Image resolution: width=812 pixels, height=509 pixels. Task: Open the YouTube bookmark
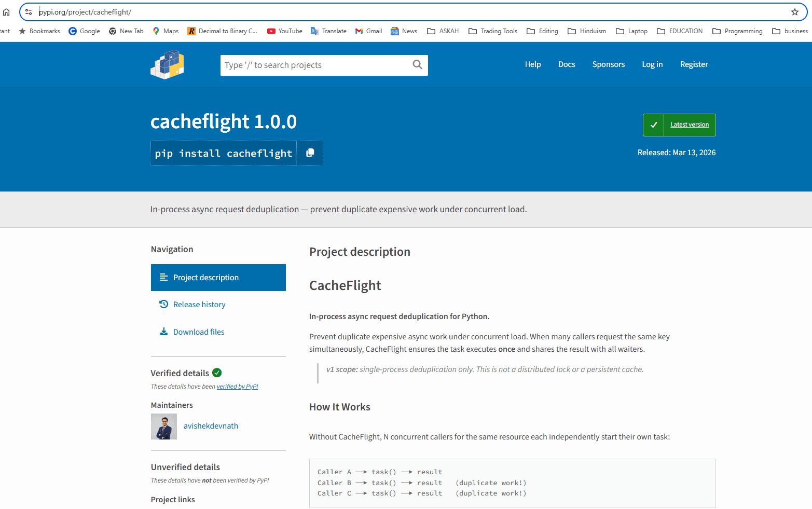(284, 31)
